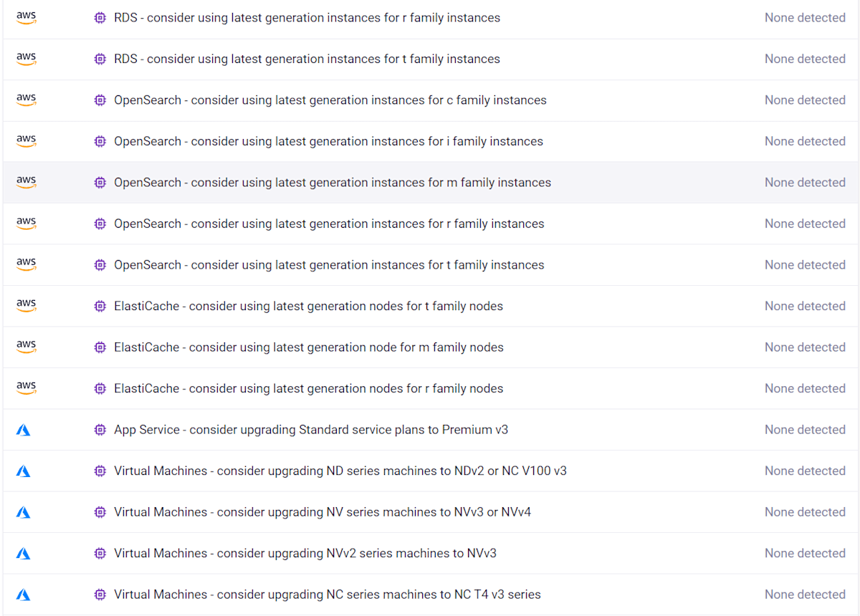Click the AWS logo in the ElastiCache r family row
The width and height of the screenshot is (860, 616).
[27, 388]
